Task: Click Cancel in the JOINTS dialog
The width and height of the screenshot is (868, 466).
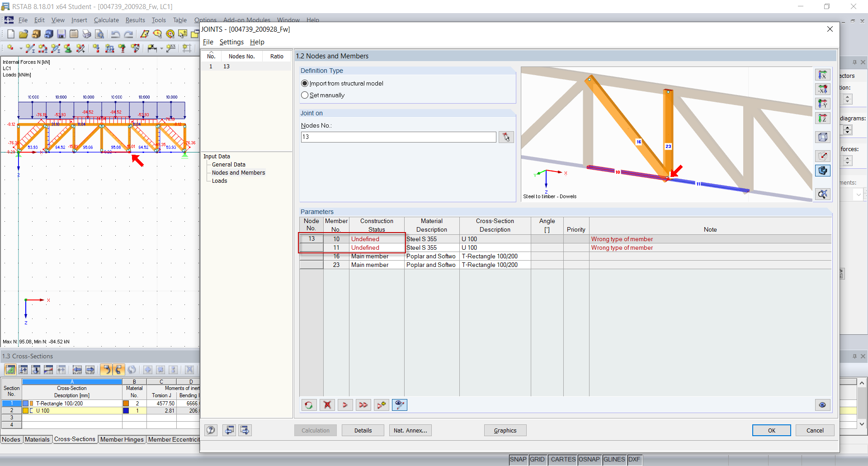Action: tap(815, 430)
